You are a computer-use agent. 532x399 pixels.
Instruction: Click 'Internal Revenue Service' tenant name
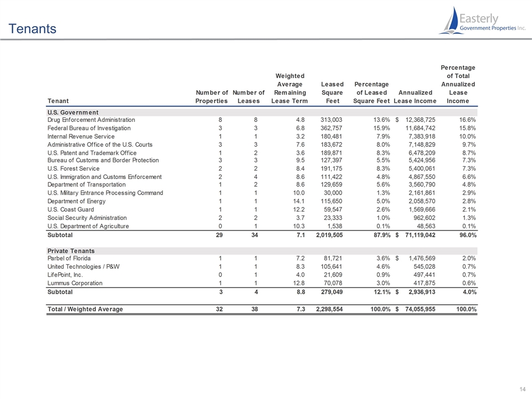point(81,136)
